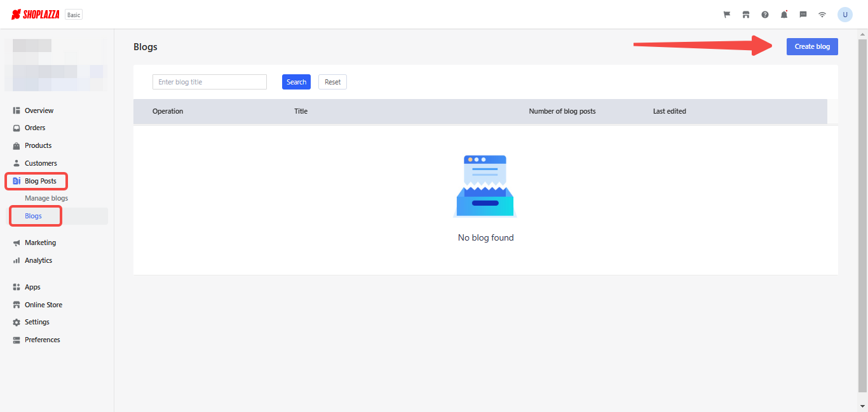Open Orders in the sidebar
This screenshot has height=412, width=868.
tap(35, 128)
